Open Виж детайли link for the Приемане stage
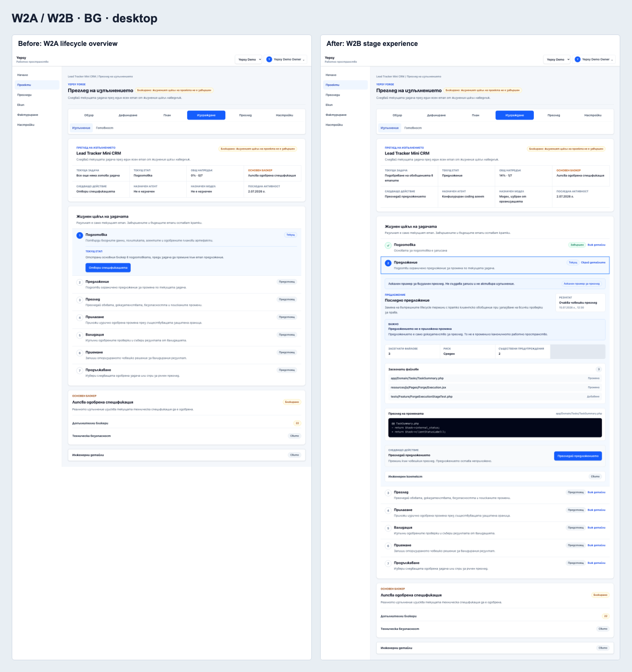The height and width of the screenshot is (672, 632). pos(597,545)
